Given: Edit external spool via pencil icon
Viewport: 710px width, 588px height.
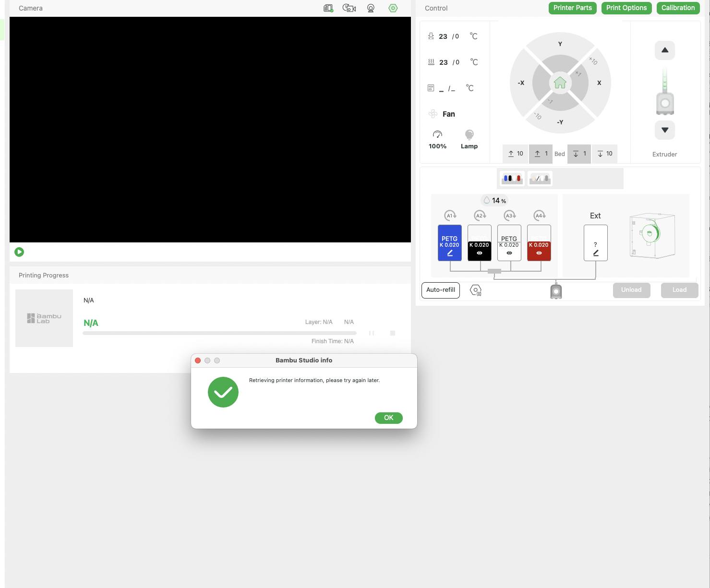Looking at the screenshot, I should click(x=596, y=253).
